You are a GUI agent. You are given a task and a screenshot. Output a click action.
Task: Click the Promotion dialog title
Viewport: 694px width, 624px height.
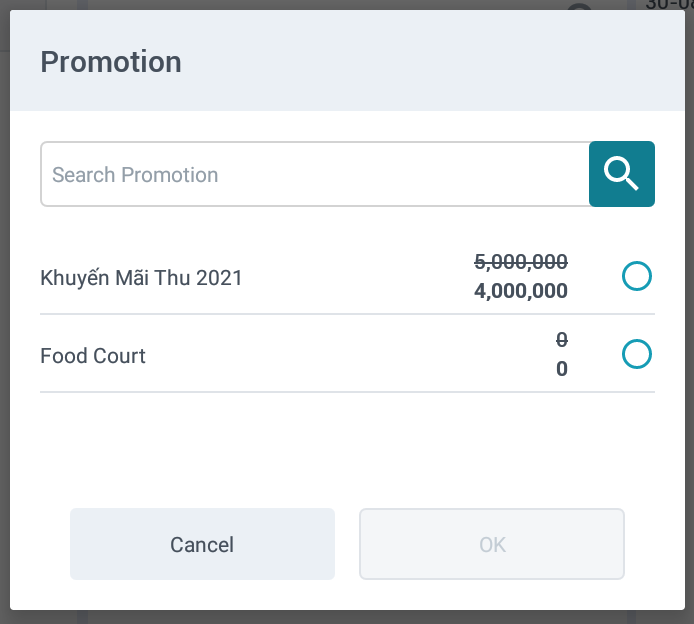[x=111, y=62]
